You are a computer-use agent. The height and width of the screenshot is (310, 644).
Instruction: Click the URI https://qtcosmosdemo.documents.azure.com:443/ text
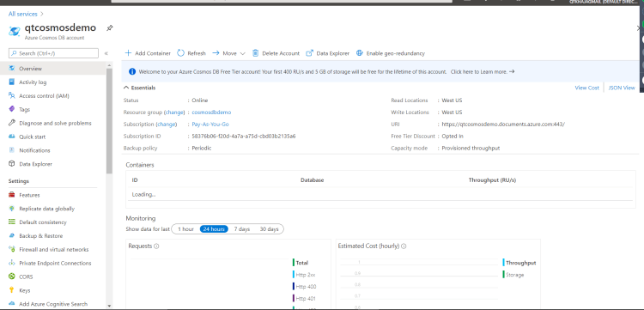click(503, 124)
